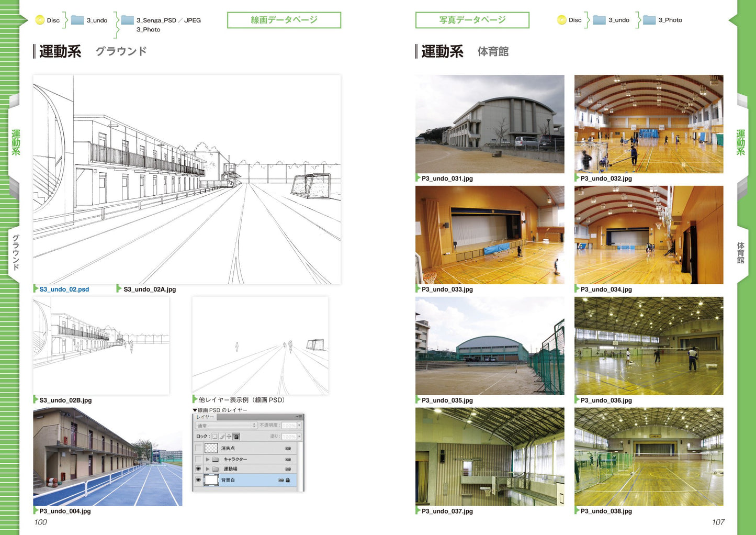Hide the 運動場 layer group eye
This screenshot has height=535, width=756.
(198, 469)
